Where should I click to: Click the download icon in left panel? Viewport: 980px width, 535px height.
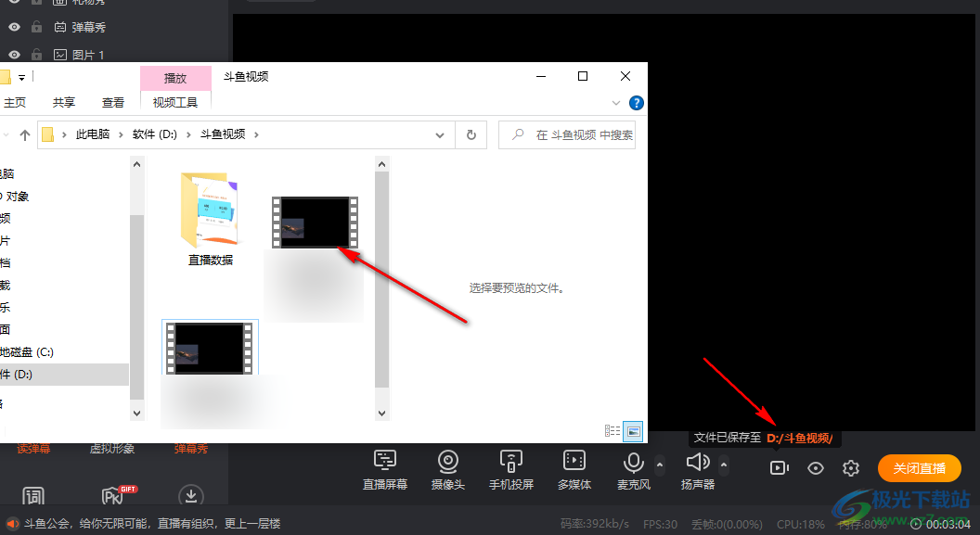tap(191, 496)
